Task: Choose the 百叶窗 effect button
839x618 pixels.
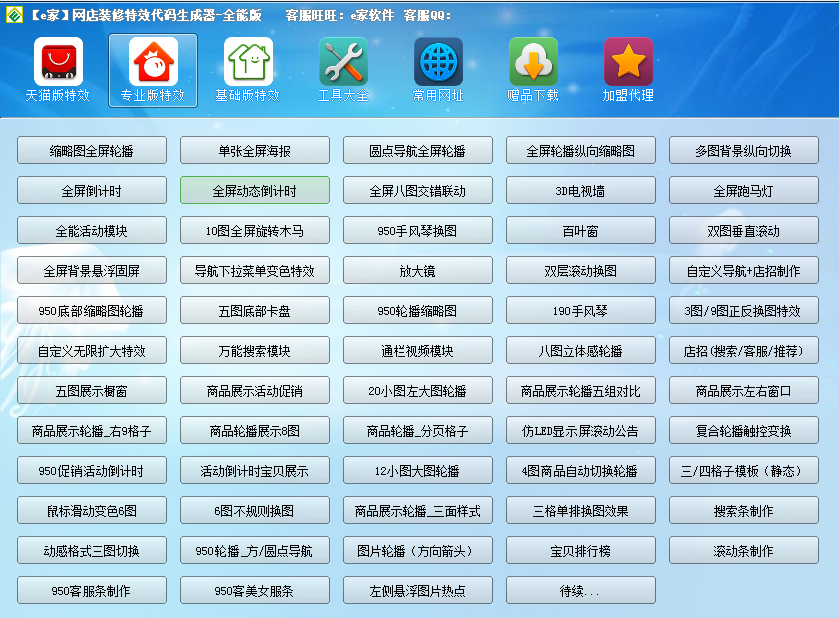Action: point(581,231)
